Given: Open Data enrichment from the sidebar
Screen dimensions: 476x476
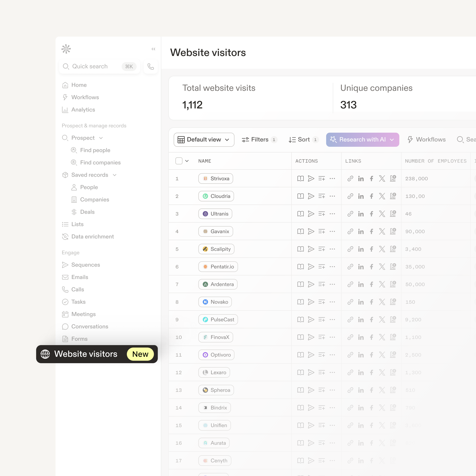Looking at the screenshot, I should tap(92, 236).
